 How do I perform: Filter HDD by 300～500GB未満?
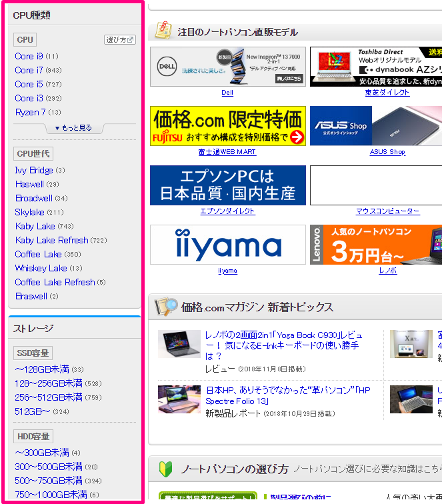point(49,467)
